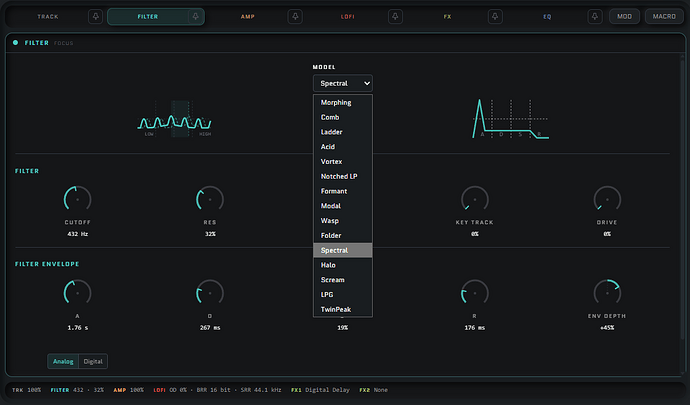Toggle the teal FILTER power dot
The height and width of the screenshot is (405, 690).
point(15,43)
